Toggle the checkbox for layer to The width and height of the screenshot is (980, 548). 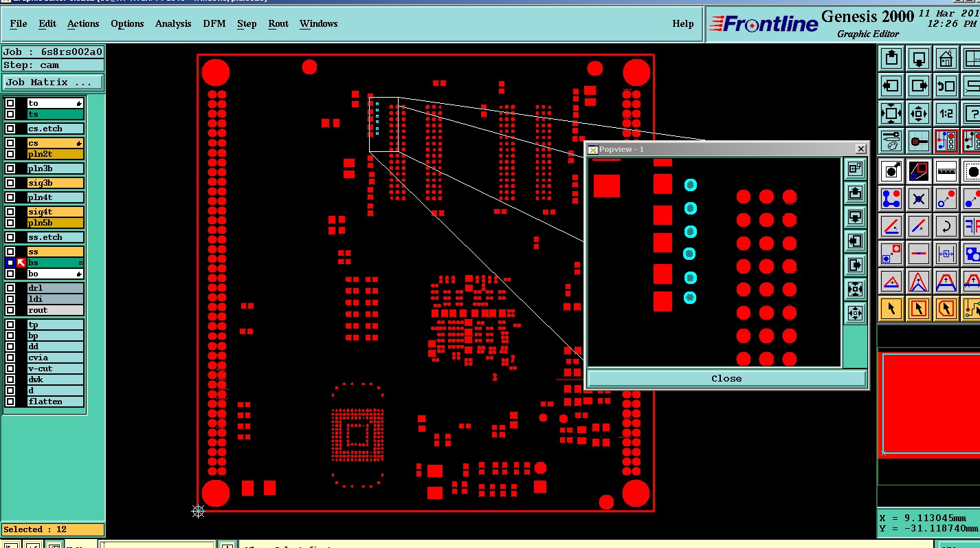pyautogui.click(x=10, y=103)
